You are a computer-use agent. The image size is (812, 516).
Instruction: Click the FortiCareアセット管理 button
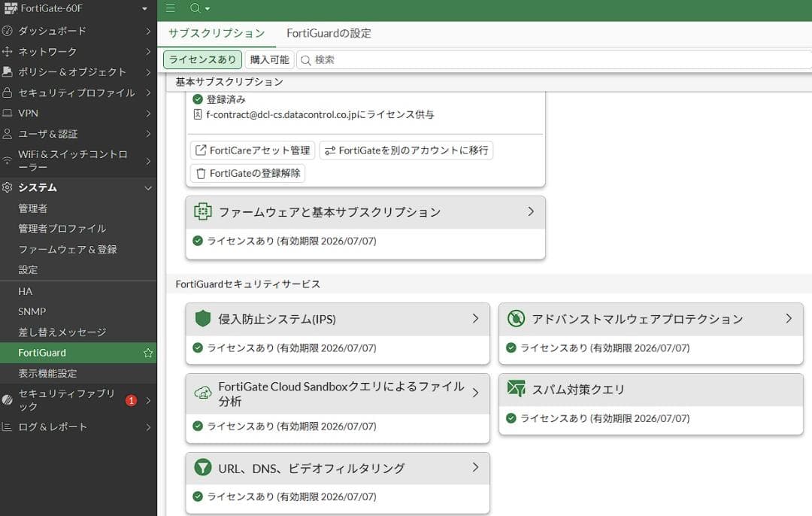coord(251,150)
